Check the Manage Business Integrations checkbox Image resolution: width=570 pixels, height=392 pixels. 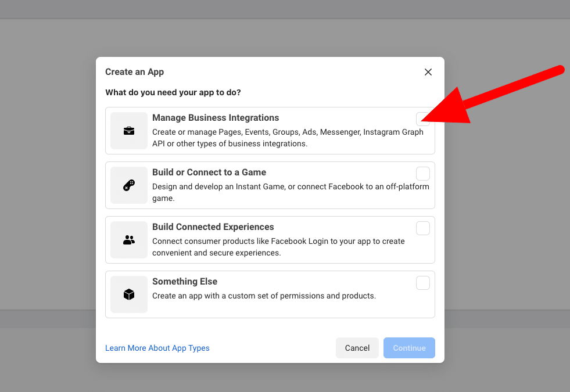click(422, 119)
